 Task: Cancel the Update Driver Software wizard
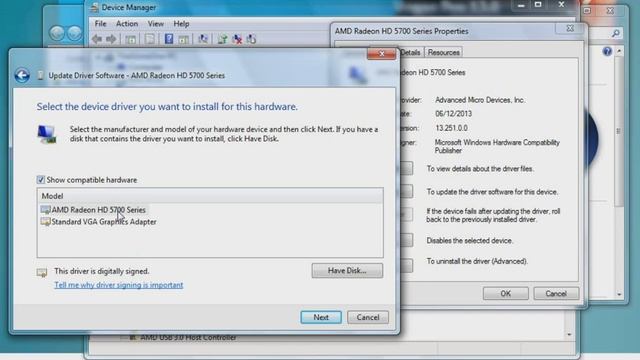coord(368,317)
